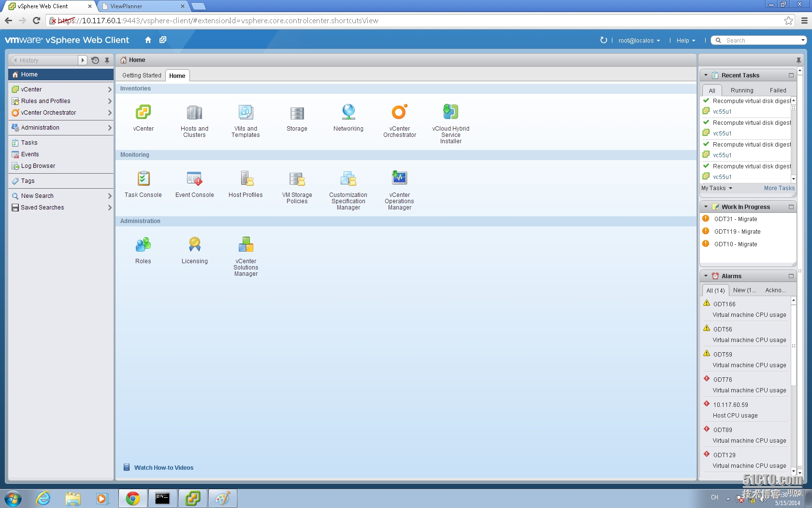Image resolution: width=812 pixels, height=508 pixels.
Task: Open the Roles administration icon
Action: coord(143,245)
